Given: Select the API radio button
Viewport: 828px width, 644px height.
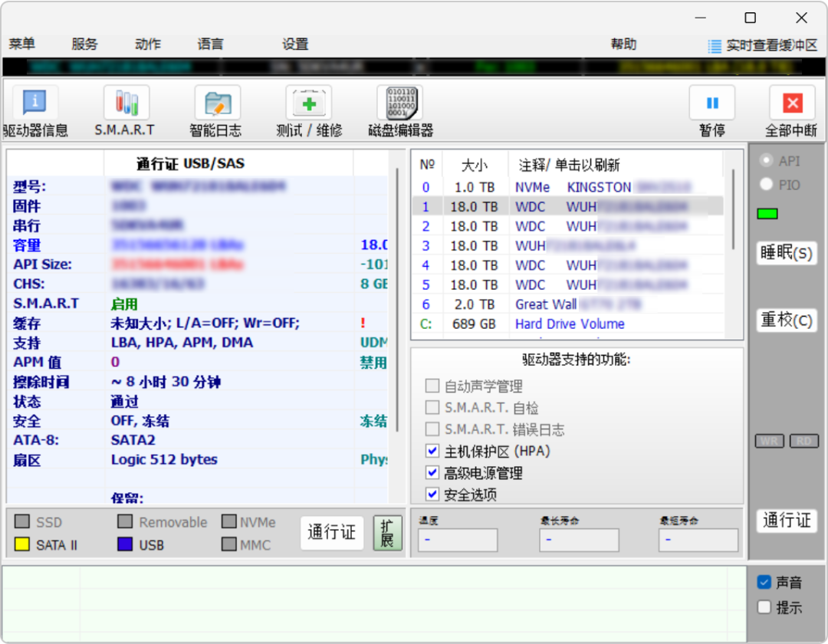Looking at the screenshot, I should click(x=766, y=160).
